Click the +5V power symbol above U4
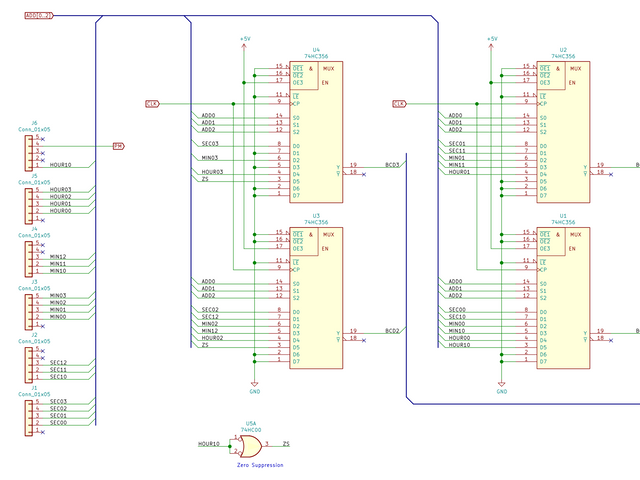 point(245,40)
